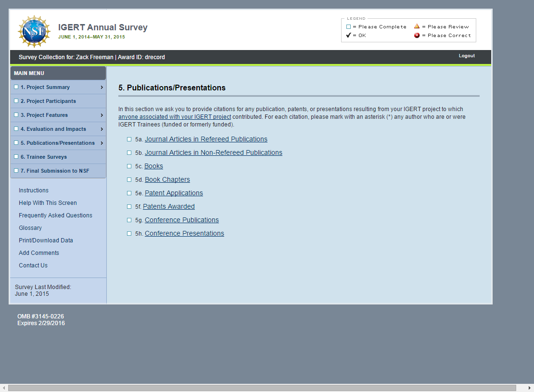Image resolution: width=534 pixels, height=392 pixels.
Task: Open the Patents Awarded link
Action: 169,206
